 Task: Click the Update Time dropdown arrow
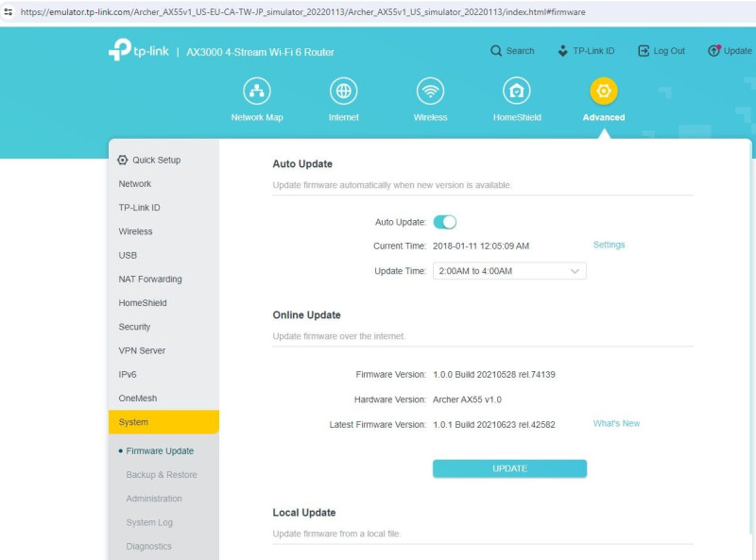tap(575, 271)
